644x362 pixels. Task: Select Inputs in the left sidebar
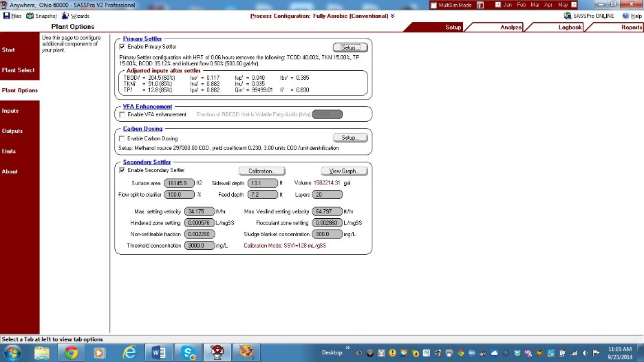(10, 111)
